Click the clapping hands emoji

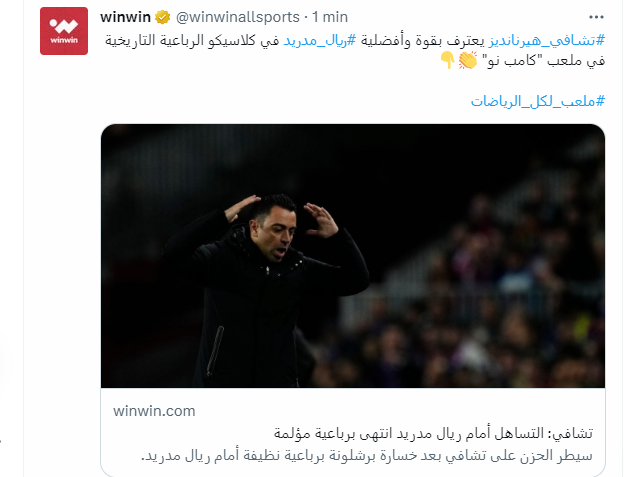point(468,60)
